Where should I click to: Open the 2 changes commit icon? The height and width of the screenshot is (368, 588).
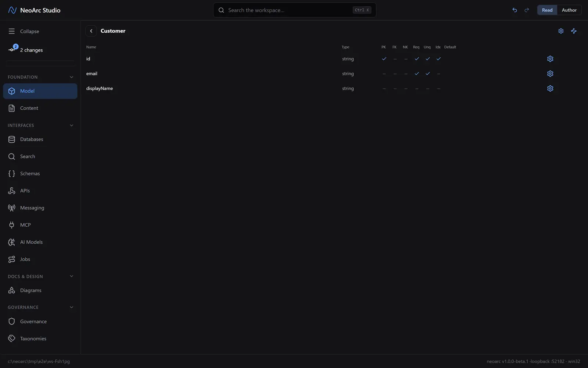pos(12,50)
